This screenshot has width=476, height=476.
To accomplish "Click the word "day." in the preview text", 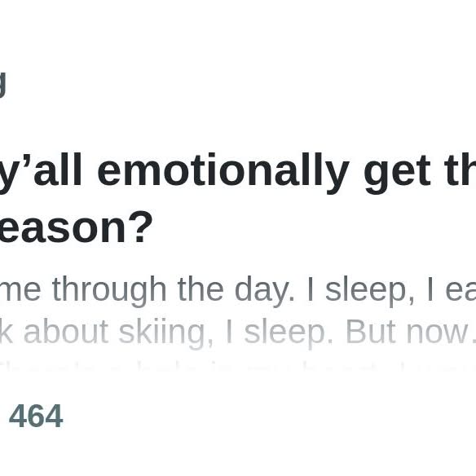I will click(265, 291).
